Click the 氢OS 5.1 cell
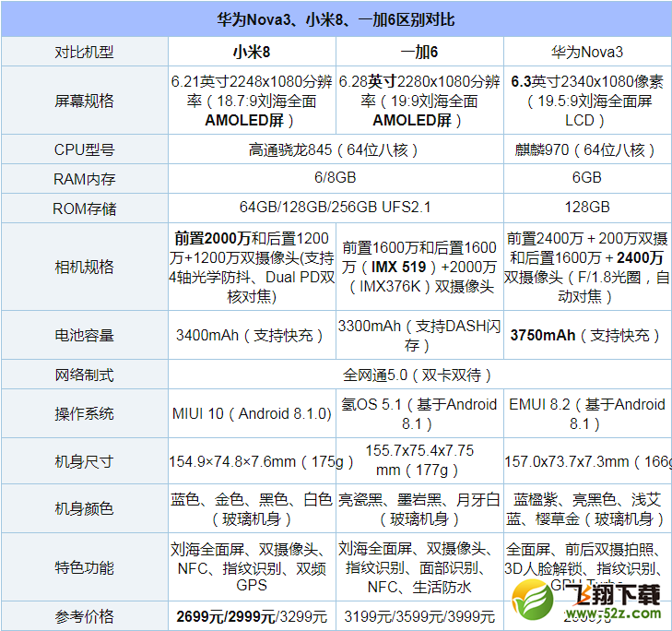 tap(419, 413)
